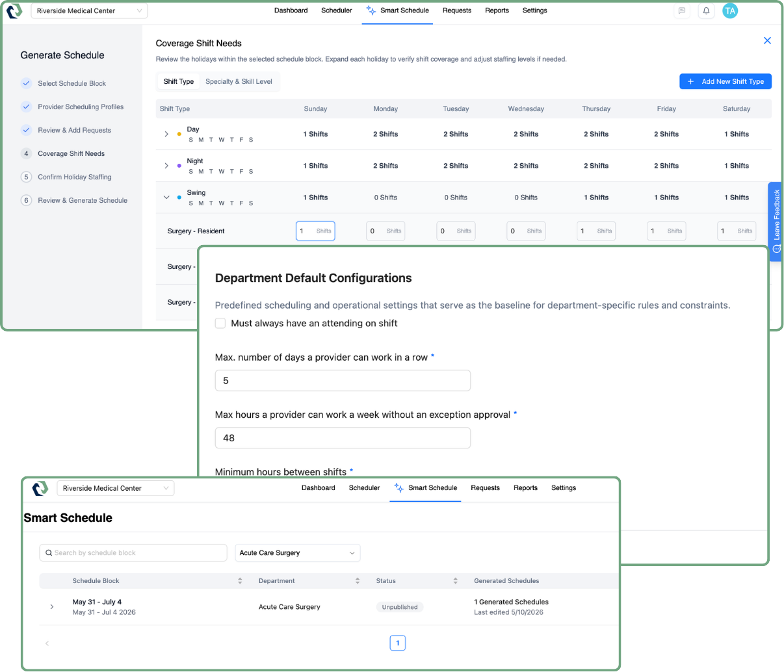Expand the May 31 - July 4 schedule block row
The height and width of the screenshot is (672, 784).
click(x=52, y=607)
